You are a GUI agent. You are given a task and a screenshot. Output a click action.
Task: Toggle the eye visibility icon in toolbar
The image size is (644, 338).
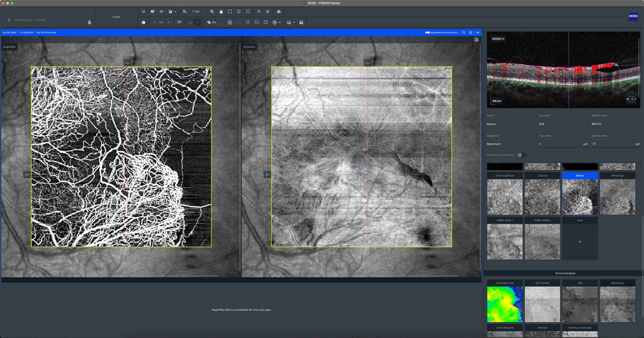pyautogui.click(x=279, y=12)
